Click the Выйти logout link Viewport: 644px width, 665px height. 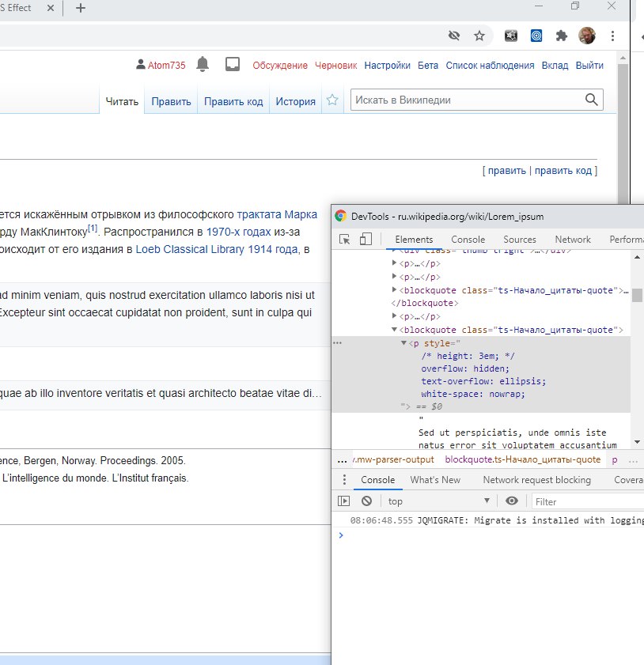[x=589, y=66]
